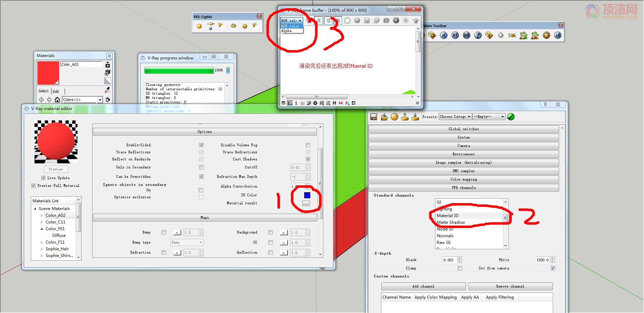The height and width of the screenshot is (313, 644).
Task: Click the spot light icon in VfS: Lights
Action: click(221, 25)
